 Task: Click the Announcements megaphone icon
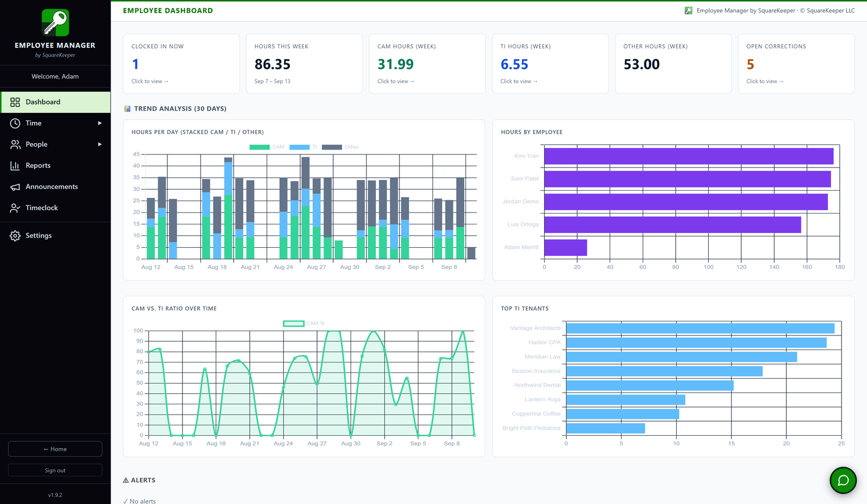15,186
